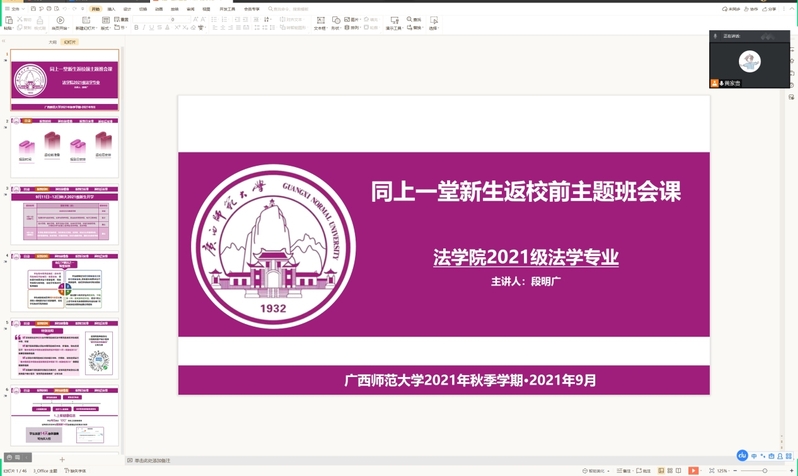The width and height of the screenshot is (798, 476).
Task: Click the Undo arrow
Action: pos(65,9)
